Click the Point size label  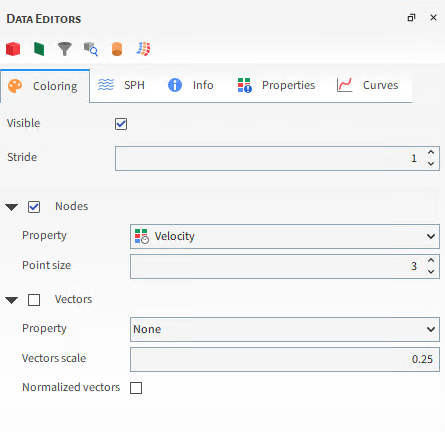[x=47, y=265]
